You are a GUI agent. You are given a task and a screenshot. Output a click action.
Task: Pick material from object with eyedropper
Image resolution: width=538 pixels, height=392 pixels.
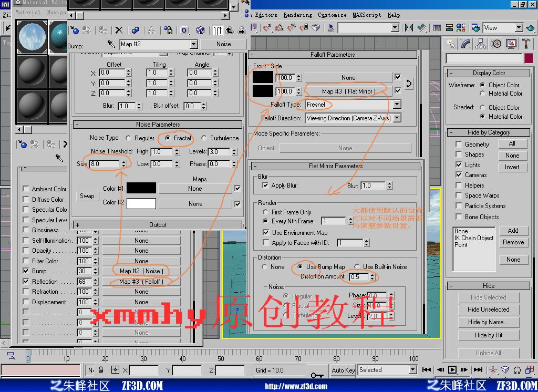(x=111, y=44)
